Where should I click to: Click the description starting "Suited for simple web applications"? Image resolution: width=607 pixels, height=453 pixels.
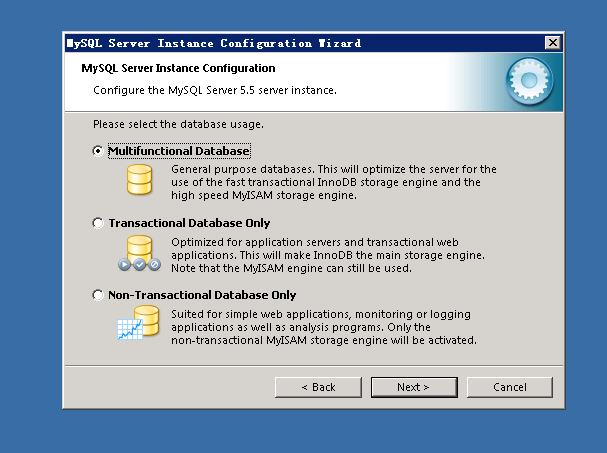click(x=324, y=327)
